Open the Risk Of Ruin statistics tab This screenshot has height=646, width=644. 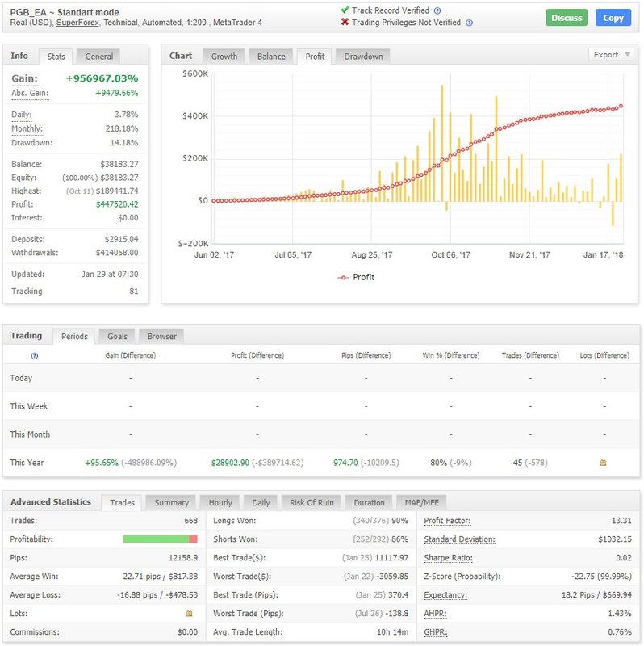tap(312, 502)
